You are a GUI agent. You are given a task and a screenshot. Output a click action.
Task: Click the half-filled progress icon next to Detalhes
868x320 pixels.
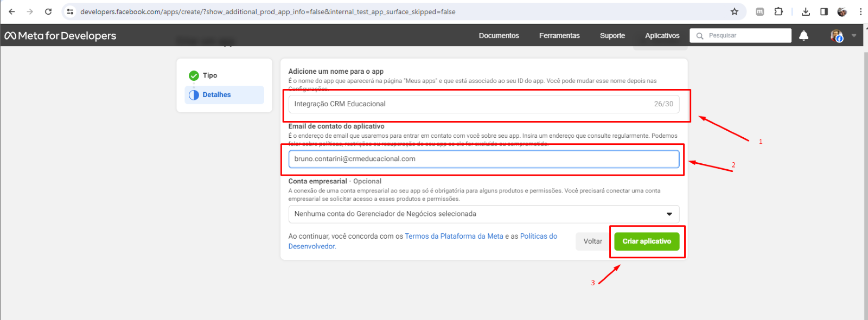click(194, 95)
